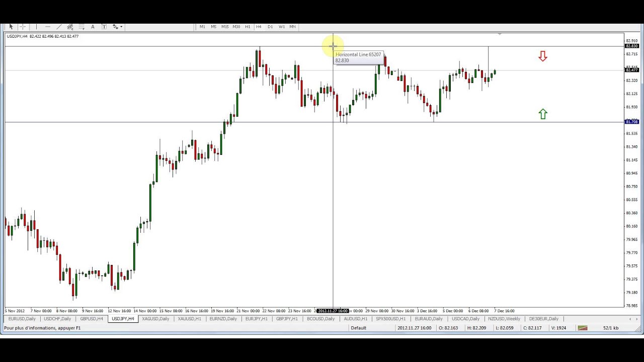The height and width of the screenshot is (362, 644).
Task: Select the Fibonacci retracement tool
Action: click(81, 27)
